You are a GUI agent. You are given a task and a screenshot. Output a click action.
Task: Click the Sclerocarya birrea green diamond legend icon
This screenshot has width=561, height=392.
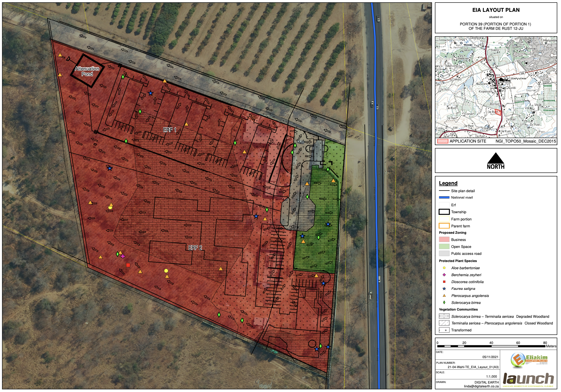tap(444, 303)
